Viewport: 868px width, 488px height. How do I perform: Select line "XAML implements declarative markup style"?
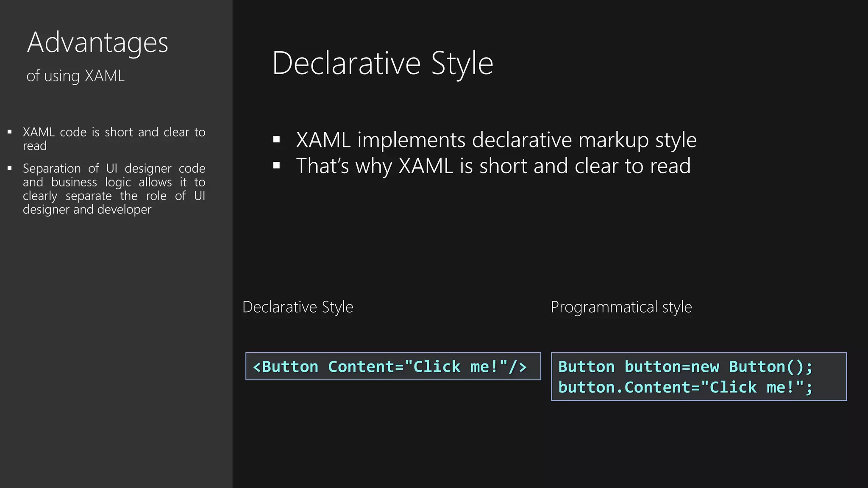click(496, 140)
